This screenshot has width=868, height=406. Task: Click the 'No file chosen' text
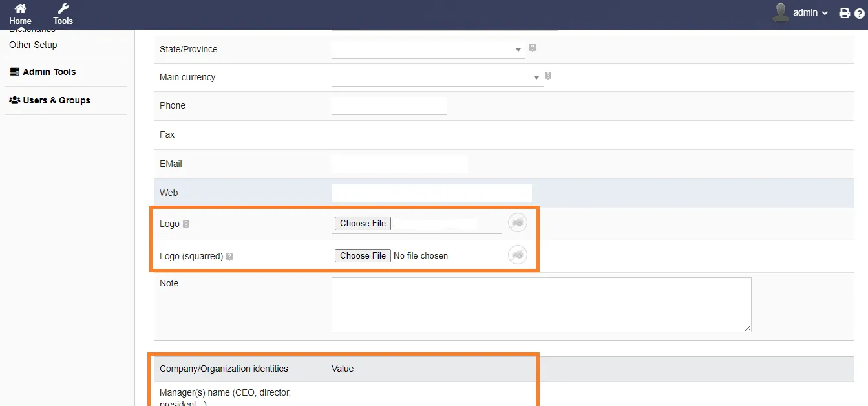pyautogui.click(x=421, y=255)
